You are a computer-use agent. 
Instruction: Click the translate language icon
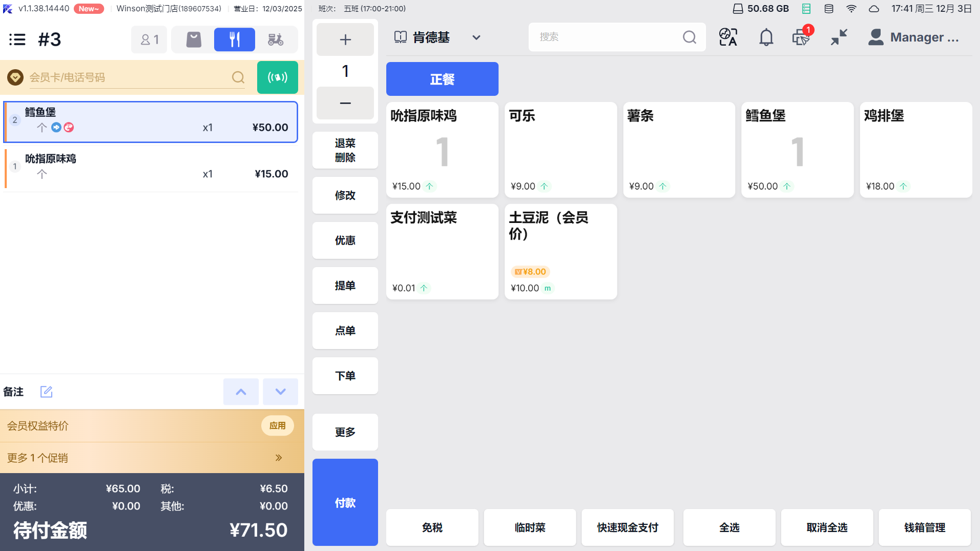click(x=728, y=37)
